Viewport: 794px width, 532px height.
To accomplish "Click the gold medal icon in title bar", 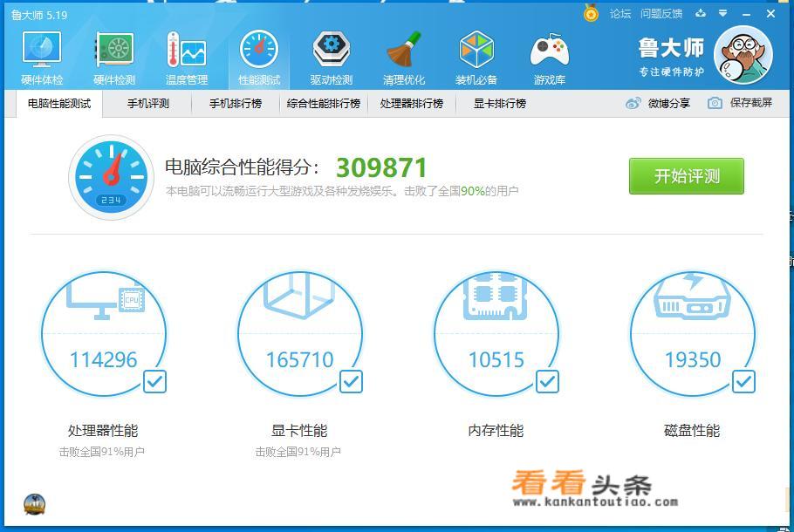I will click(591, 13).
